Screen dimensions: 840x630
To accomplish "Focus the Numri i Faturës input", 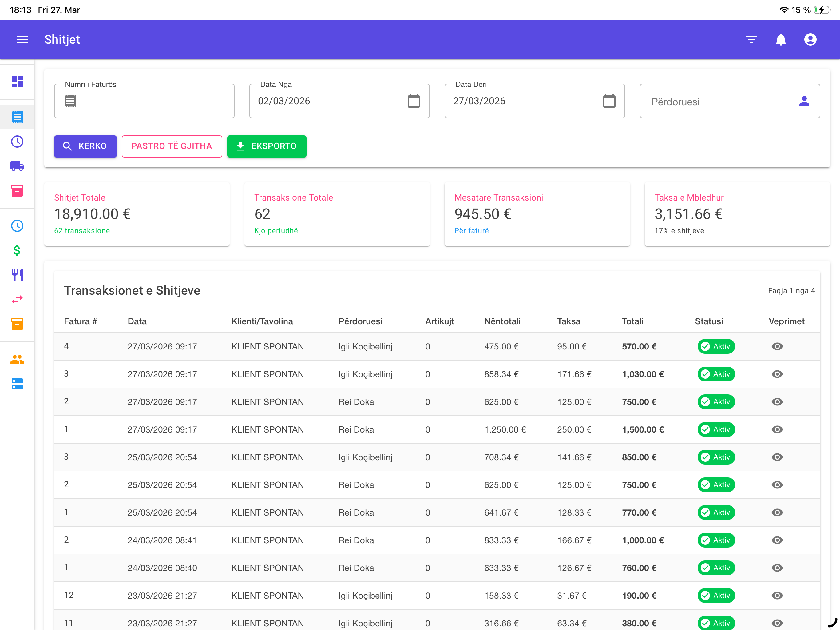I will [144, 101].
